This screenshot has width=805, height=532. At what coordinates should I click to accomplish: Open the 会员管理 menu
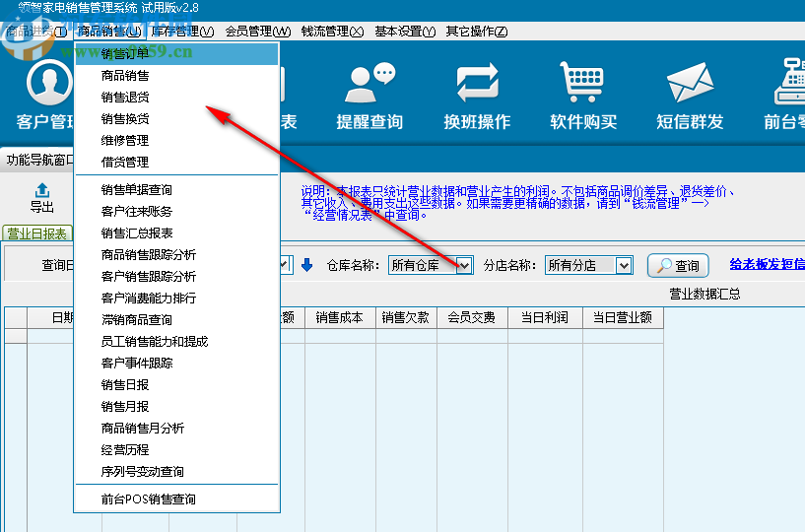coord(258,32)
